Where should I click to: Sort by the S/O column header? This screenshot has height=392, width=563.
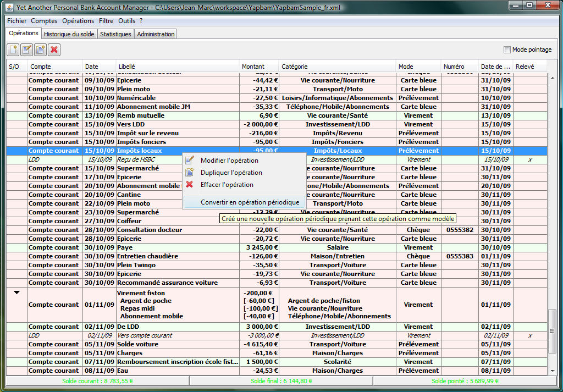(x=17, y=67)
